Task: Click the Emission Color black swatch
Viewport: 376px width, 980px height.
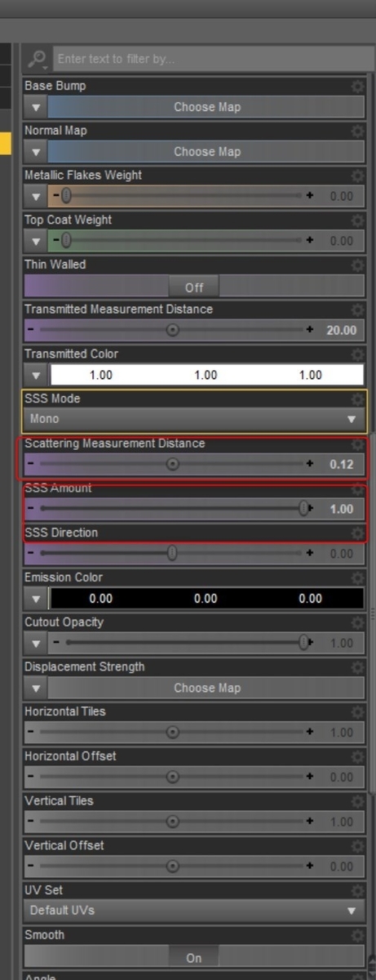Action: [206, 599]
